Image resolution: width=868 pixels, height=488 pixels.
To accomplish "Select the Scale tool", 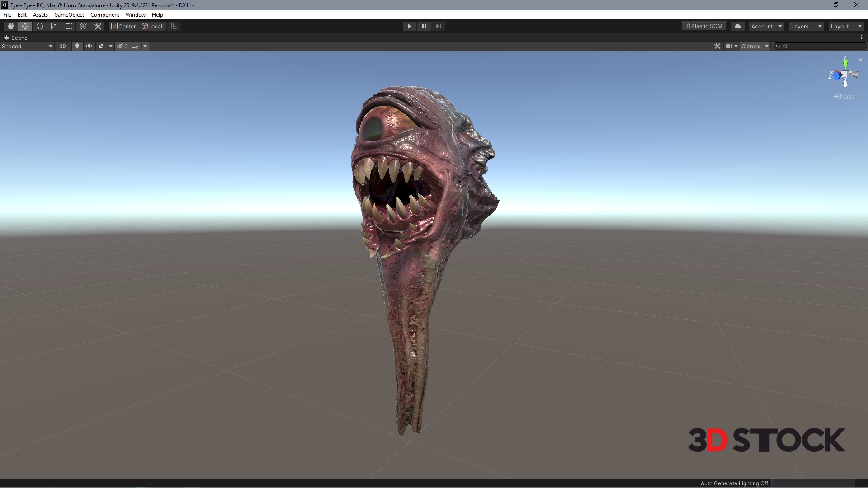I will coord(54,26).
